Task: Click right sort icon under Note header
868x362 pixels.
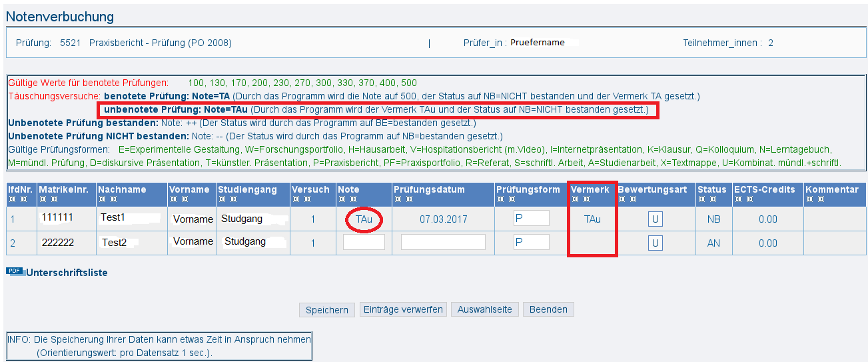Action: click(x=352, y=199)
